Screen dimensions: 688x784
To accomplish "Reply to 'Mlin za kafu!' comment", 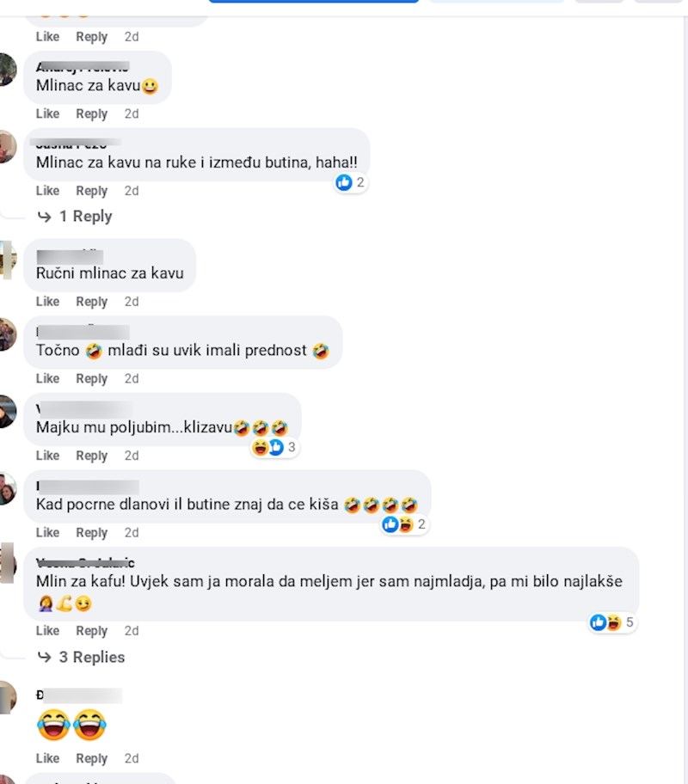I will coord(91,631).
